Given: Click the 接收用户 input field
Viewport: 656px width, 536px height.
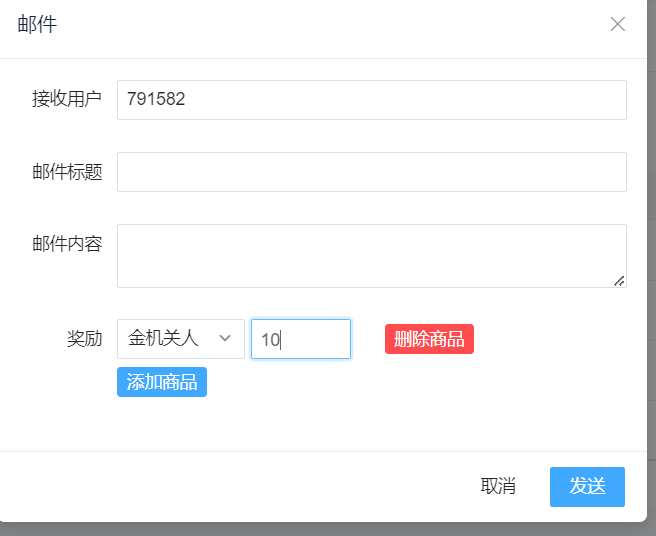Looking at the screenshot, I should [x=371, y=100].
